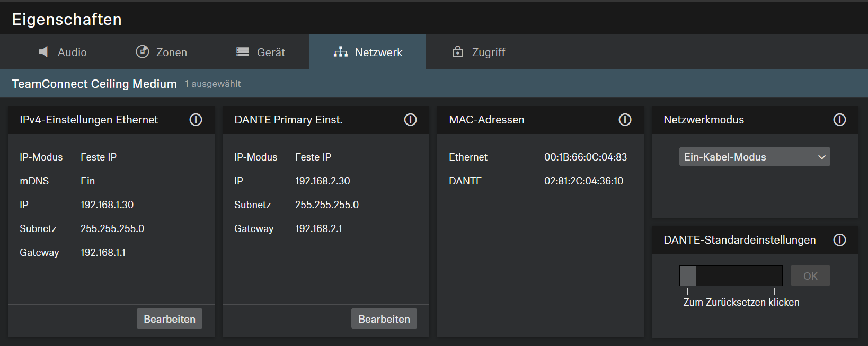
Task: Click the device icon next to Gerät
Action: click(243, 52)
